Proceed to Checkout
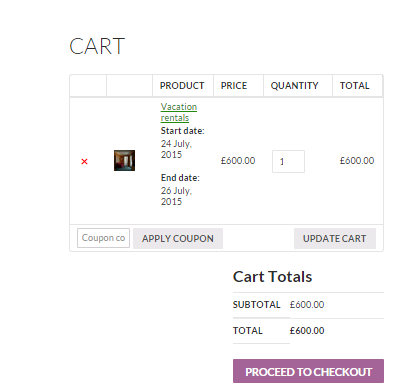Screen dimensions: 418x392 [308, 371]
